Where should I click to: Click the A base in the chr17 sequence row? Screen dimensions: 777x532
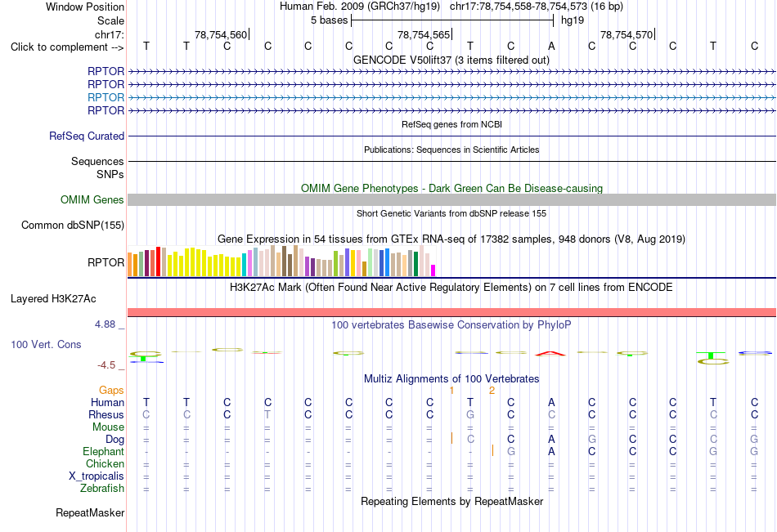click(x=551, y=46)
